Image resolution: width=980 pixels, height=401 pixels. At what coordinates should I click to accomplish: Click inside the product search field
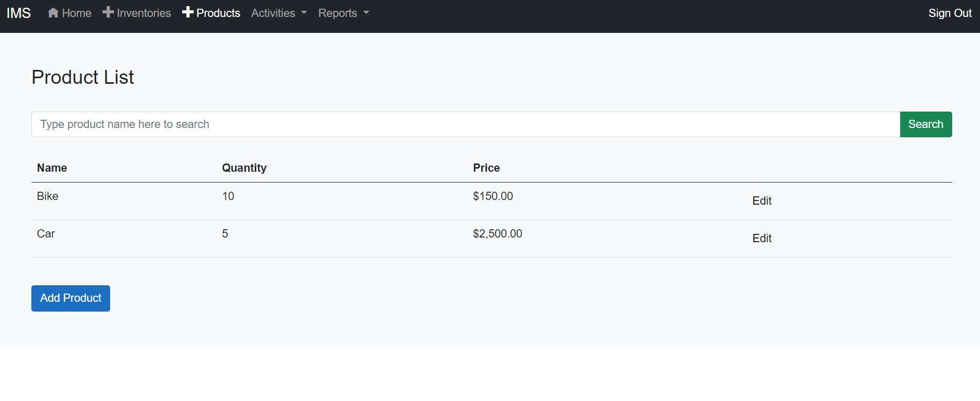412,124
